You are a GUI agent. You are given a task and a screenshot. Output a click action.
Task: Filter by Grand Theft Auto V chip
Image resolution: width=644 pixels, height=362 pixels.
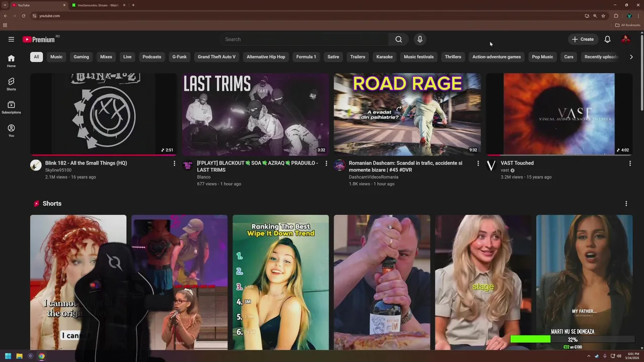[x=216, y=57]
